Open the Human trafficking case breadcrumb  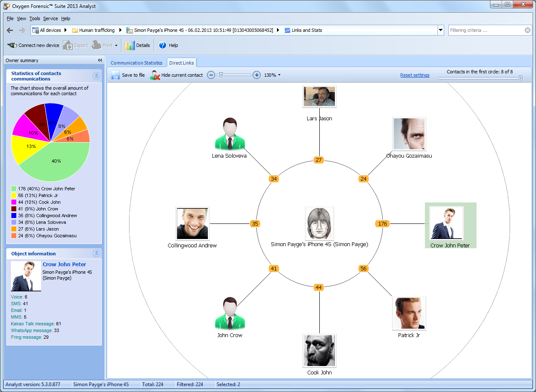tap(93, 30)
